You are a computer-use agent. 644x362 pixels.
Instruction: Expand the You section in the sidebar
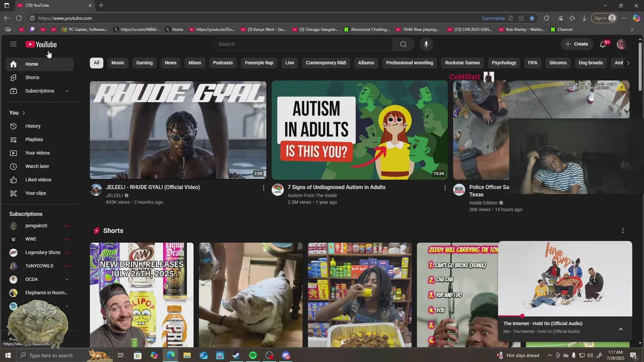[17, 113]
